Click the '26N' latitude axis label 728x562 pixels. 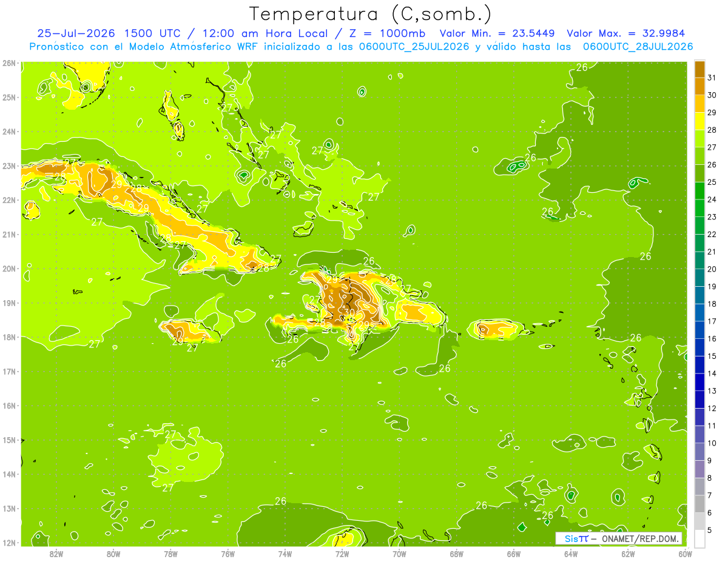coord(8,62)
